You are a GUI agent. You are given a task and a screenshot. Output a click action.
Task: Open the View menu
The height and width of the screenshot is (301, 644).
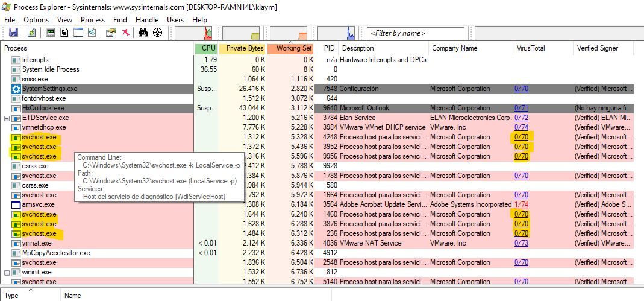click(x=65, y=20)
